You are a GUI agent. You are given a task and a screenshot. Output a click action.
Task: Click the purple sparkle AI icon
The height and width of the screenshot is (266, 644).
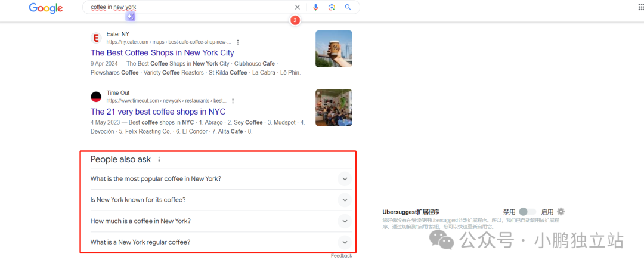point(130,17)
